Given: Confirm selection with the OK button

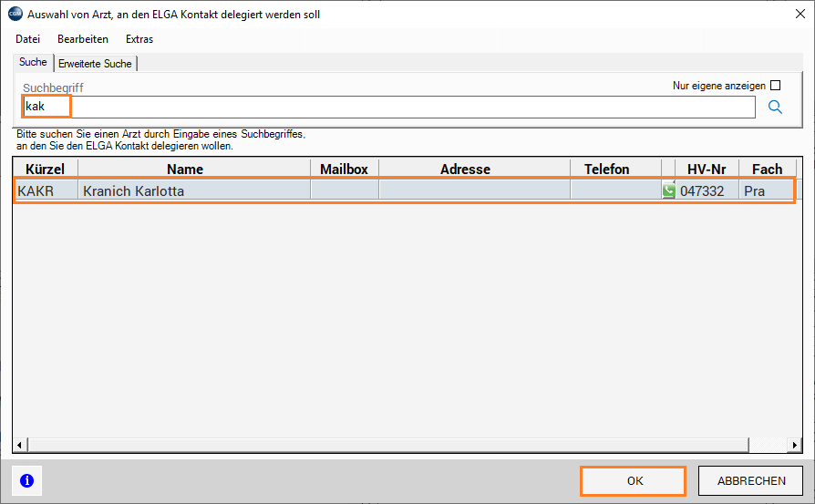Looking at the screenshot, I should pos(634,480).
